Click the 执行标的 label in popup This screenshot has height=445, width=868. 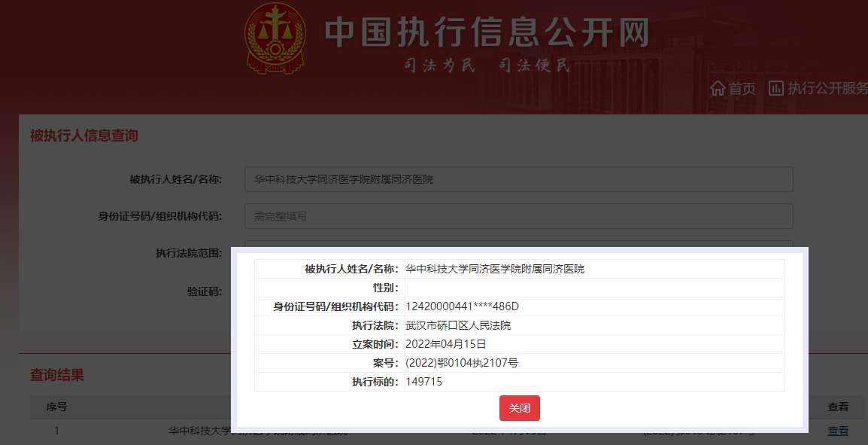click(x=375, y=382)
